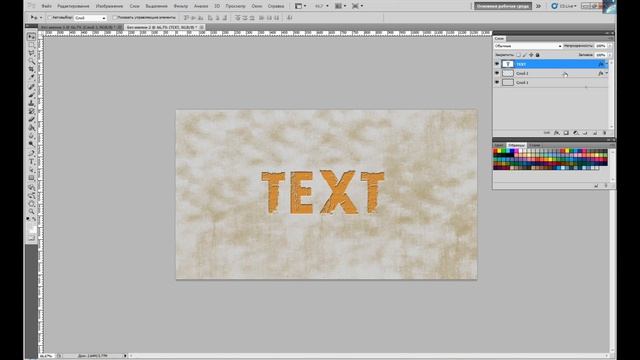
Task: Hide the Слой 1 layer via eye icon
Action: coord(497,82)
